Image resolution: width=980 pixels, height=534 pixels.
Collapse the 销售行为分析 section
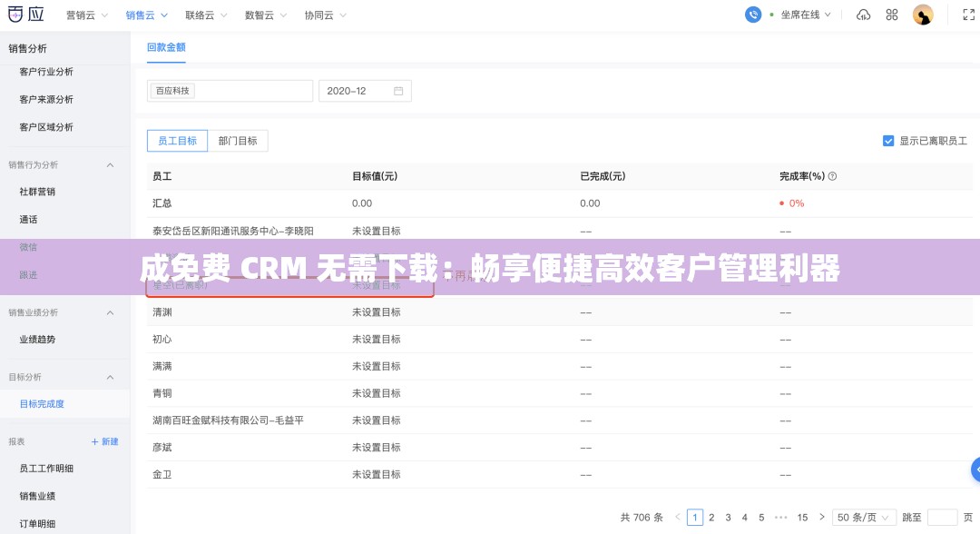tap(110, 164)
